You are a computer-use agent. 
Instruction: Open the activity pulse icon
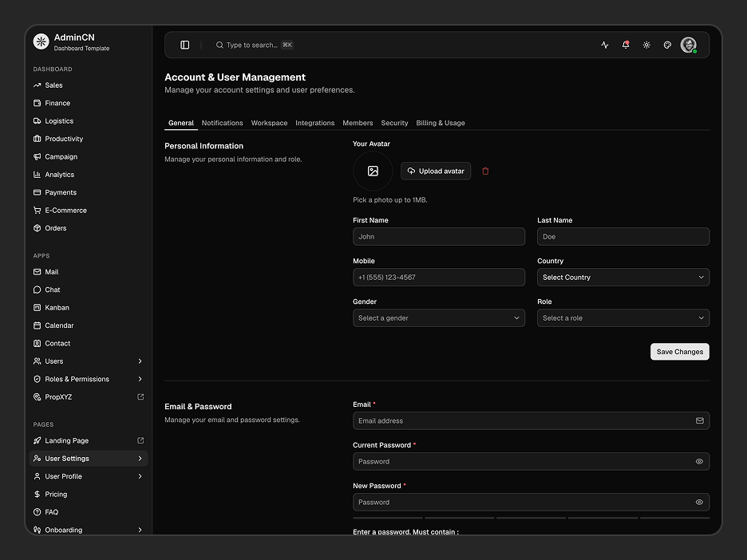tap(605, 45)
